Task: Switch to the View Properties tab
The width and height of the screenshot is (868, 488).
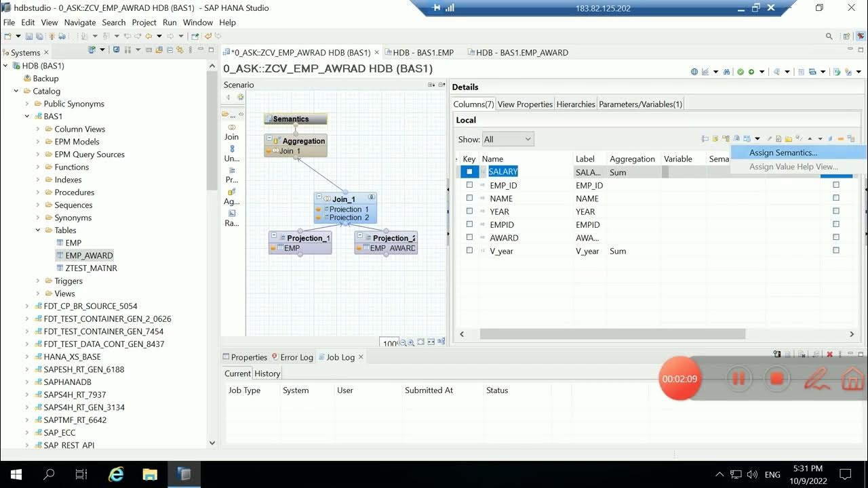Action: 525,104
